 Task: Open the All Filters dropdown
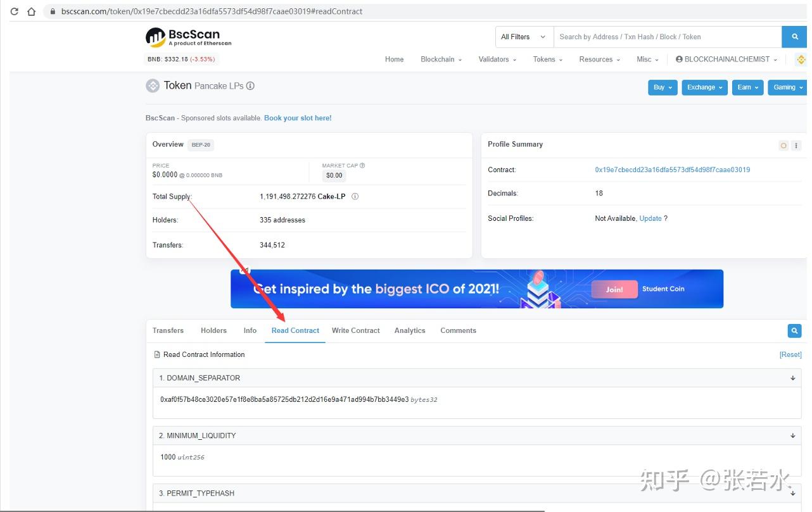click(523, 37)
